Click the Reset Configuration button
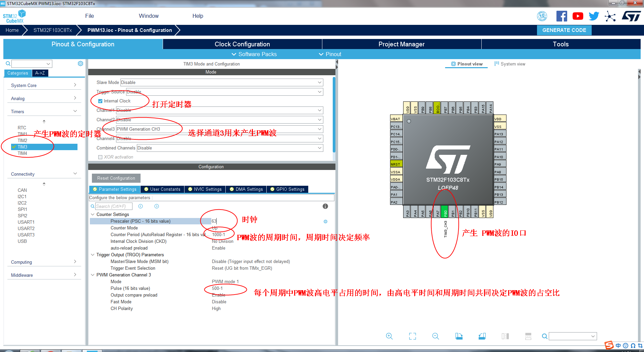 tap(116, 178)
